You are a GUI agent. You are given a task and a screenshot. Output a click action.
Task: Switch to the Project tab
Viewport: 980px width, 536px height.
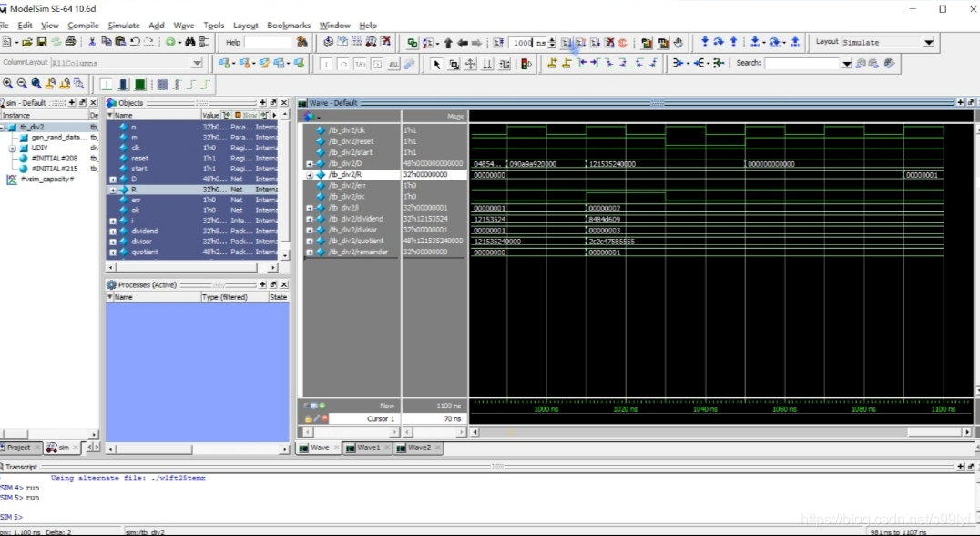point(19,448)
